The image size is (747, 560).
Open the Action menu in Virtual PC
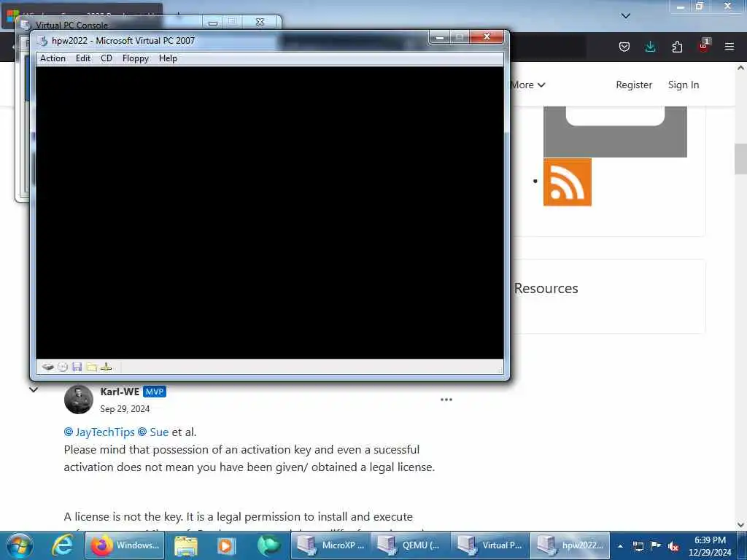[53, 58]
